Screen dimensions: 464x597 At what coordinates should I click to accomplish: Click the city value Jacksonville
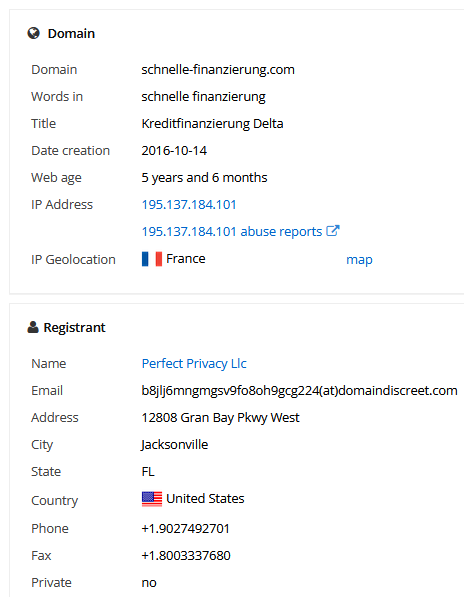174,445
